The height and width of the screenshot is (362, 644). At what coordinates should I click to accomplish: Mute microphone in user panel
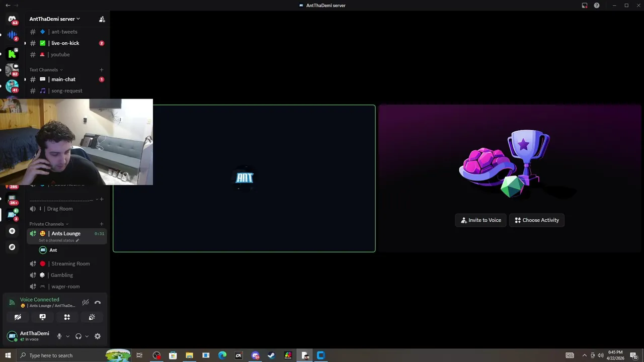pyautogui.click(x=59, y=336)
